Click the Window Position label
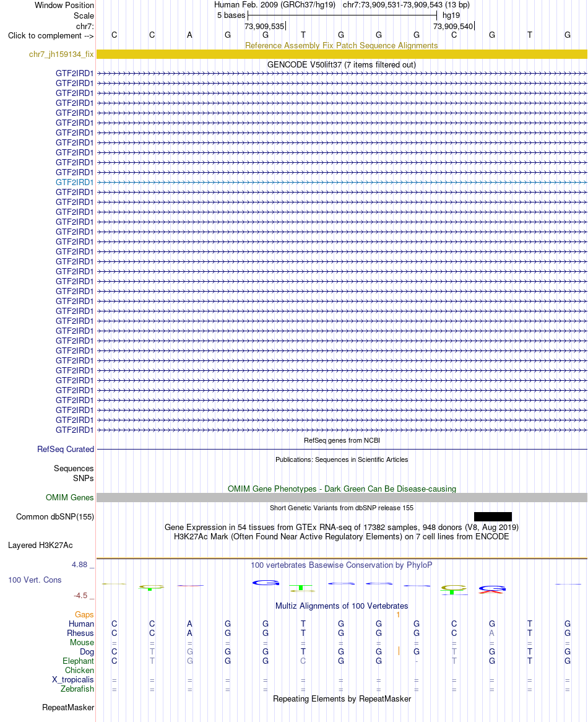Viewport: 588px width, 722px height. pos(64,6)
